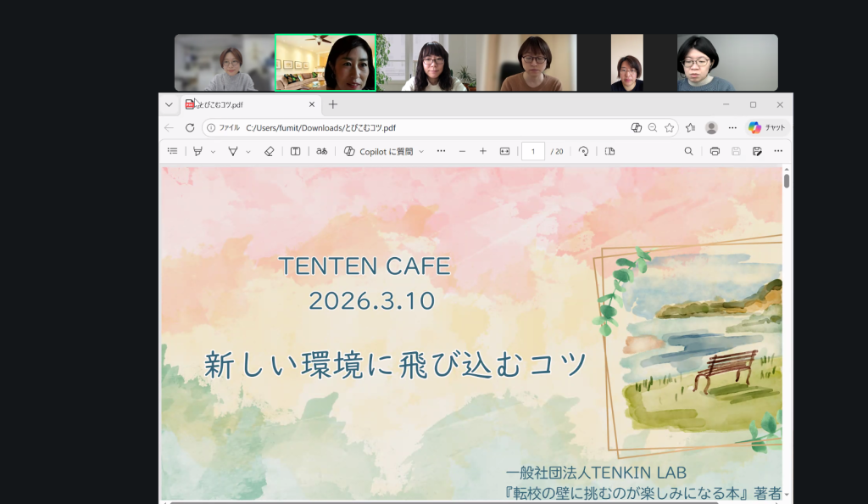Click the PDF vertical scrollbar thumb
868x504 pixels.
787,181
